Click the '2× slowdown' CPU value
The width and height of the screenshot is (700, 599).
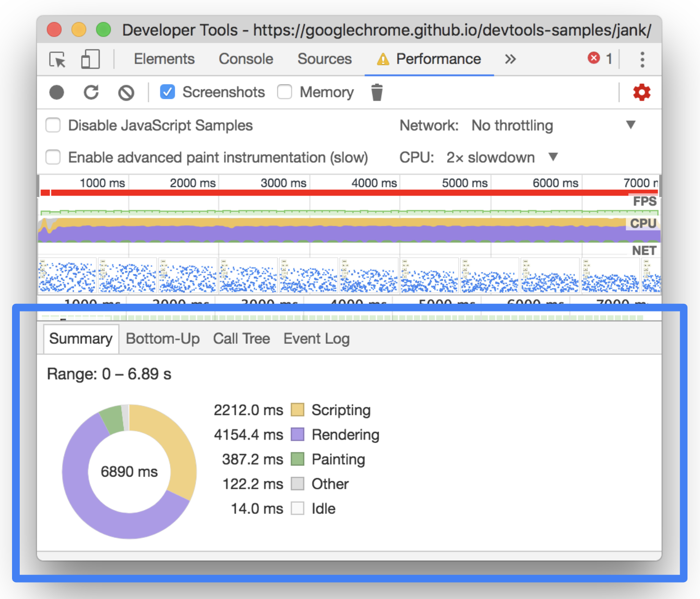(x=491, y=157)
